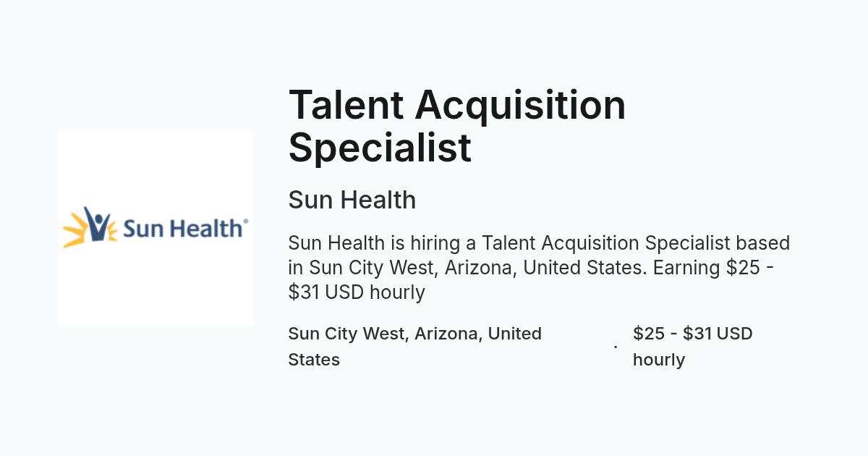Select the word Specialist in the heading

pyautogui.click(x=380, y=147)
